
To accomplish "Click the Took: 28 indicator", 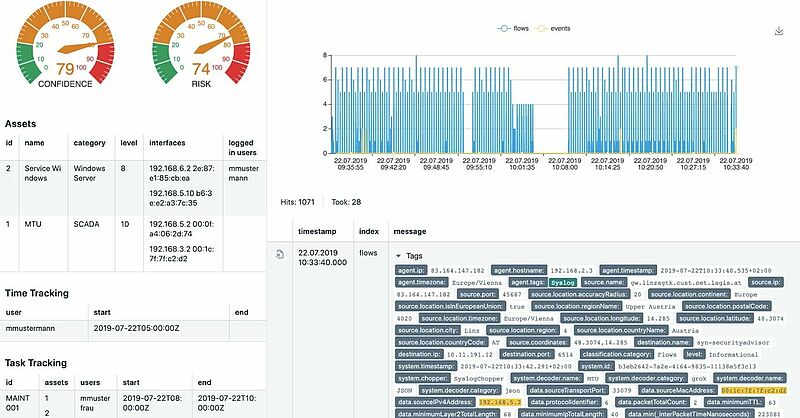I will 346,202.
